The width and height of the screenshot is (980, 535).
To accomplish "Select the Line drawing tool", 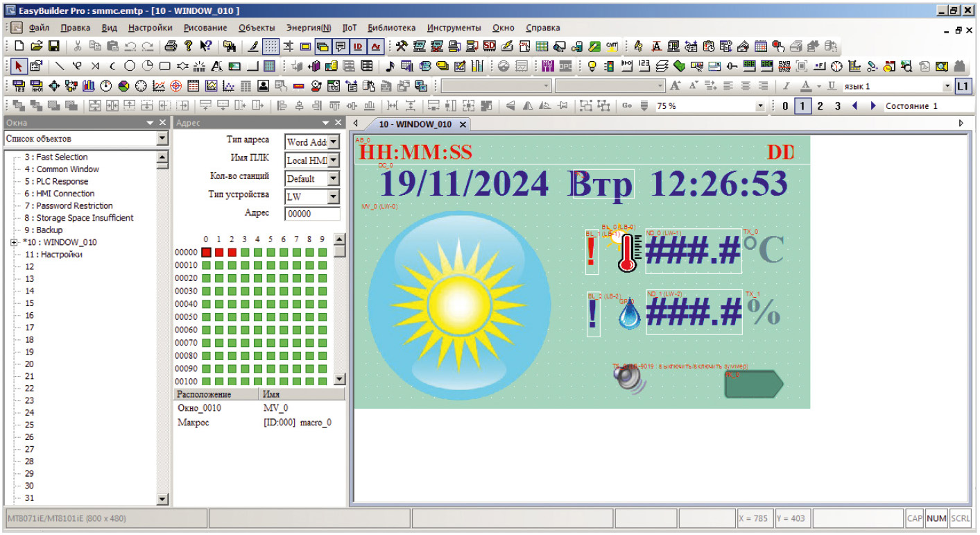I will click(60, 67).
